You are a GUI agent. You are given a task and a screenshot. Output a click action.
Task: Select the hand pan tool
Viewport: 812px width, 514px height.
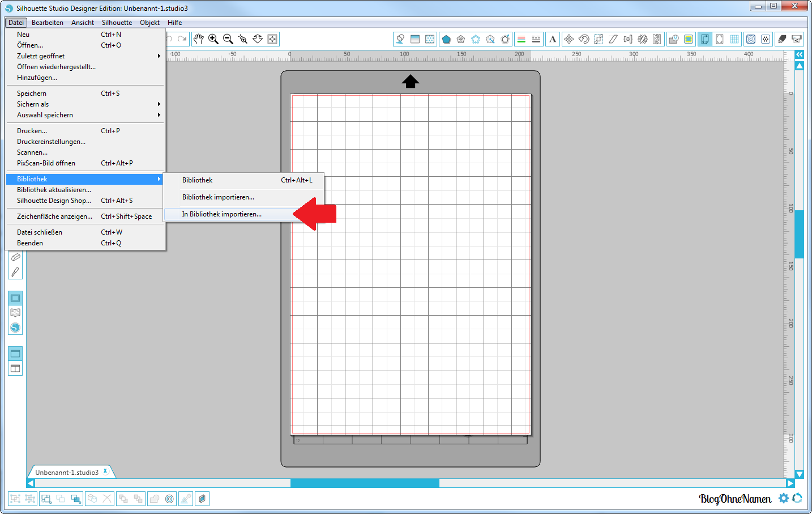(198, 39)
